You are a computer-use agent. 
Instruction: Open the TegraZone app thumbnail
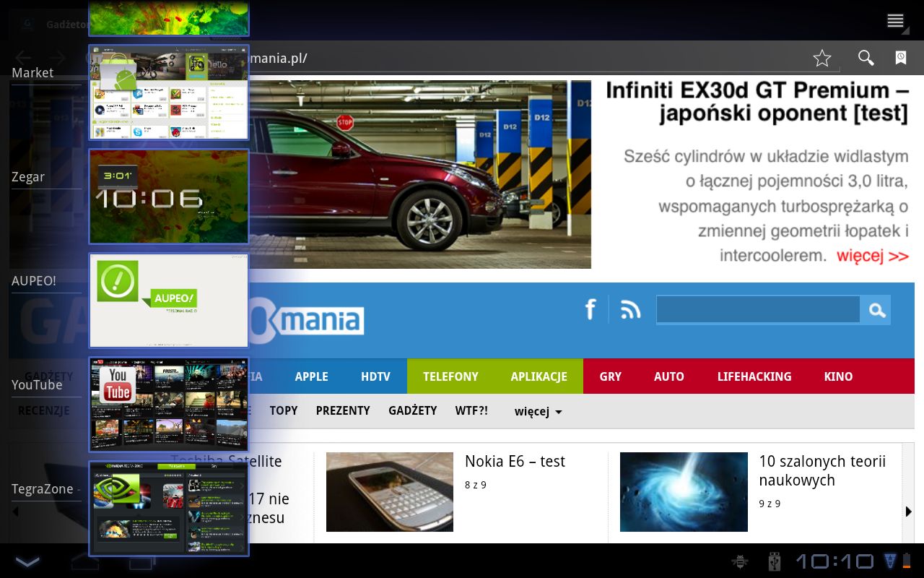coord(169,509)
